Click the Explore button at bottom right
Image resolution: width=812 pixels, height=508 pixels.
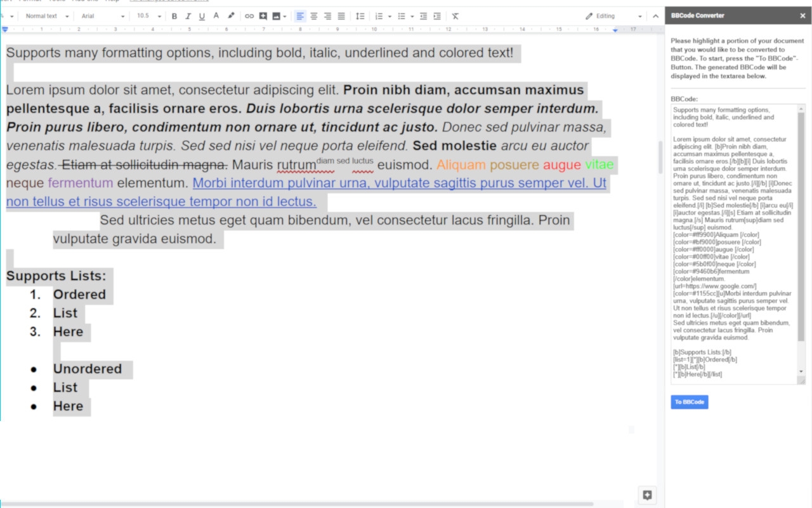tap(647, 495)
